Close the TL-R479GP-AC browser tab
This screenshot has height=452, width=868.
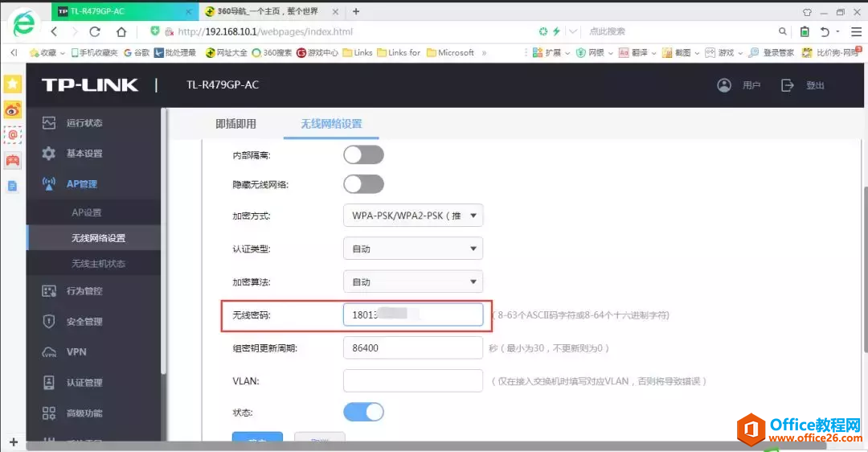[189, 11]
